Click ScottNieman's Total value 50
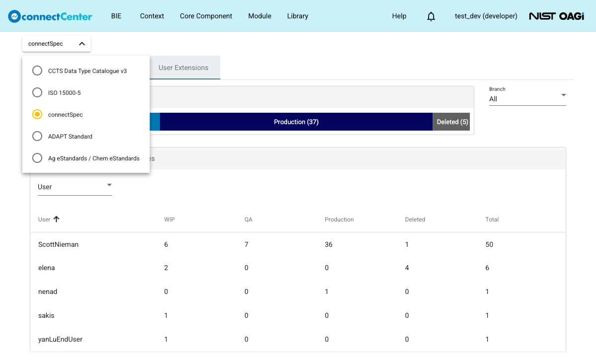This screenshot has height=364, width=596. tap(490, 244)
